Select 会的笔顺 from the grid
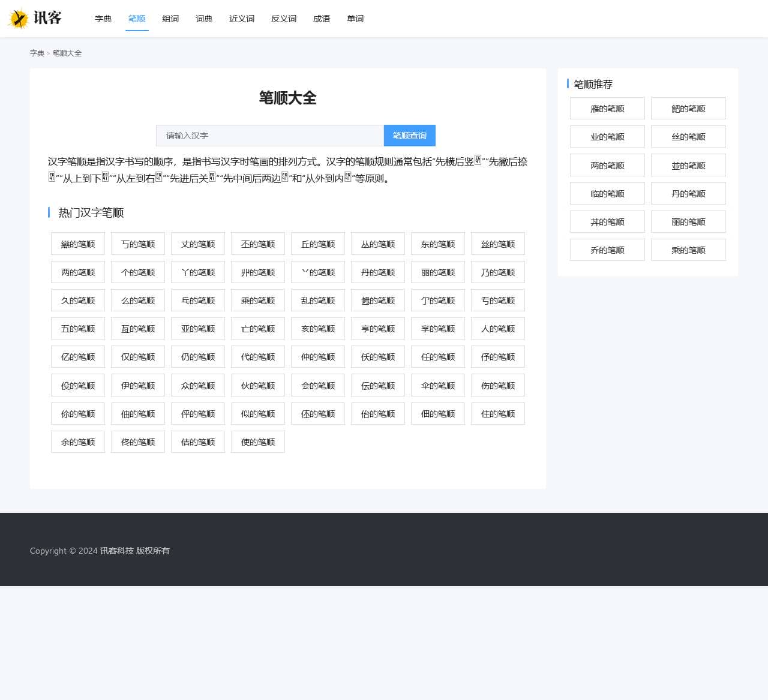Screen dimensions: 768x700 (317, 385)
